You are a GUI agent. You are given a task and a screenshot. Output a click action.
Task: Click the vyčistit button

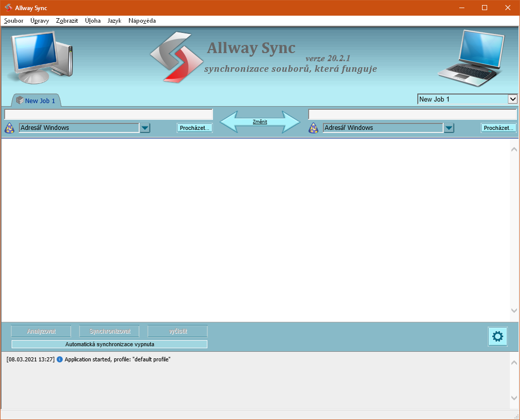click(178, 331)
